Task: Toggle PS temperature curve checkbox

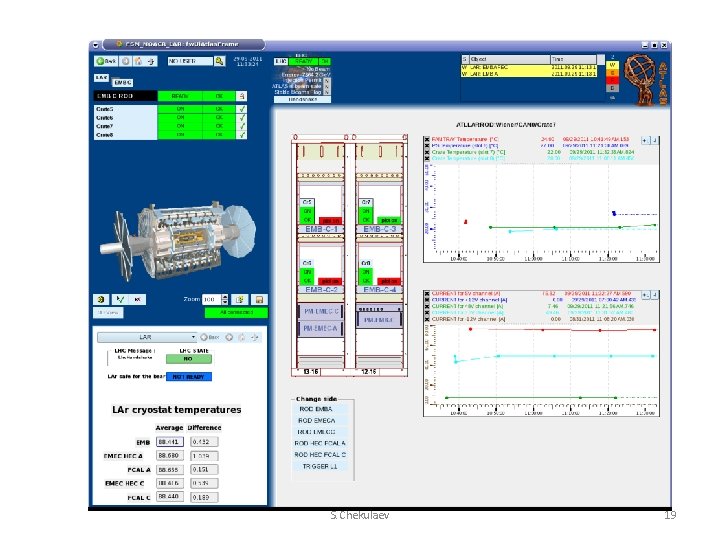Action: pyautogui.click(x=427, y=146)
